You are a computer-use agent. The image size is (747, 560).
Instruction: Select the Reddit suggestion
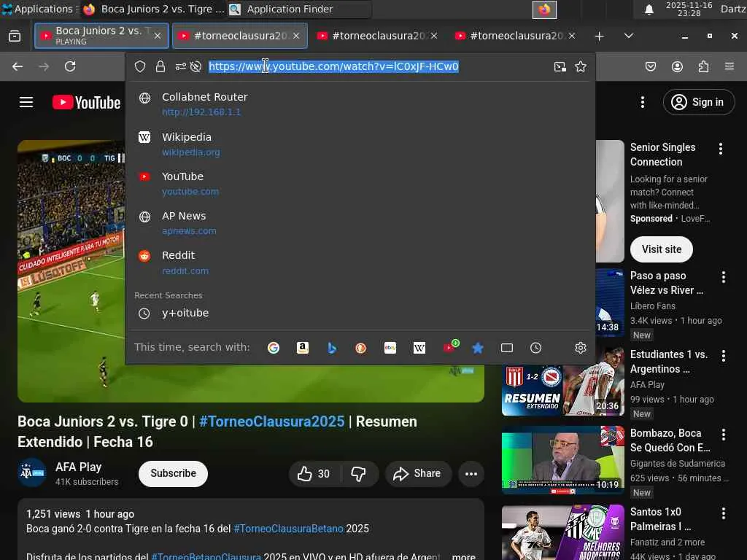pos(360,262)
